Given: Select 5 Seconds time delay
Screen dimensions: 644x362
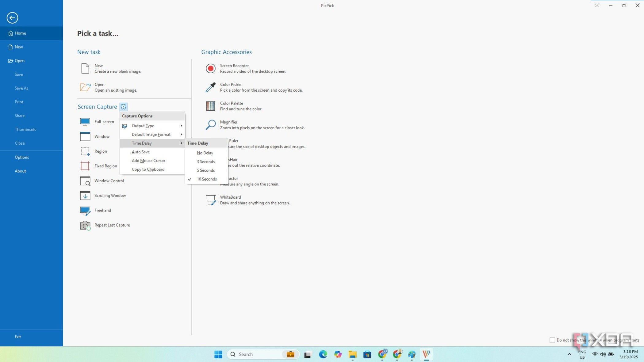Looking at the screenshot, I should pos(205,170).
